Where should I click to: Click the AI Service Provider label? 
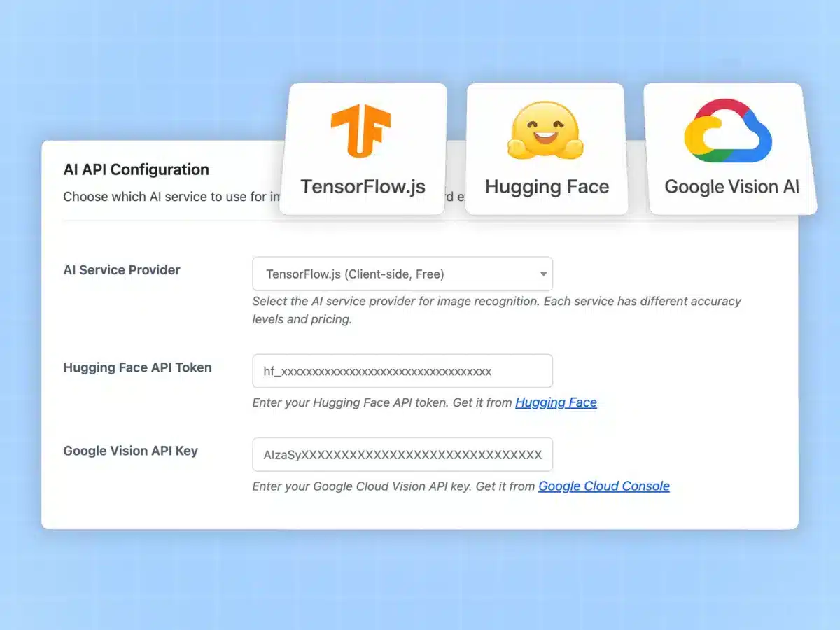pos(122,270)
